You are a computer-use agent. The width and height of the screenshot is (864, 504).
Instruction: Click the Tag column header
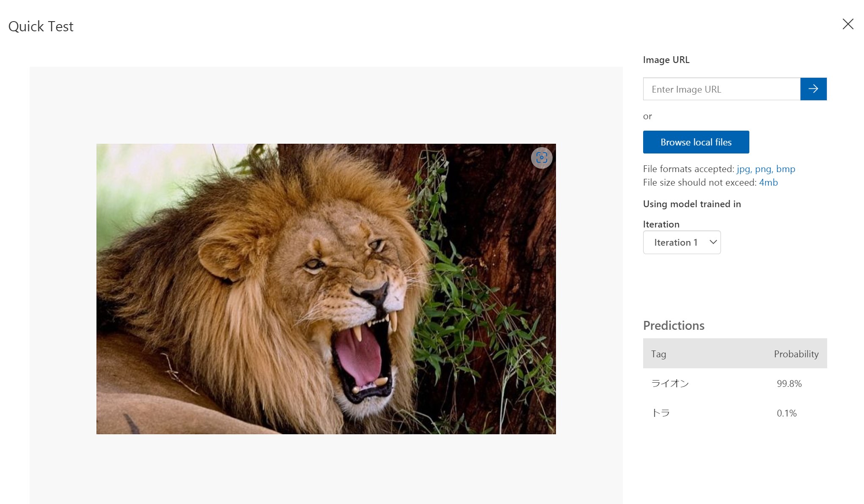pos(658,354)
